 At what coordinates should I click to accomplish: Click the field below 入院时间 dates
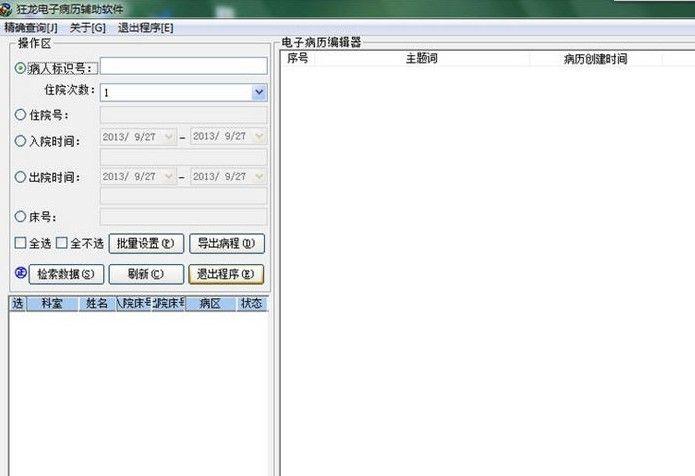(184, 157)
